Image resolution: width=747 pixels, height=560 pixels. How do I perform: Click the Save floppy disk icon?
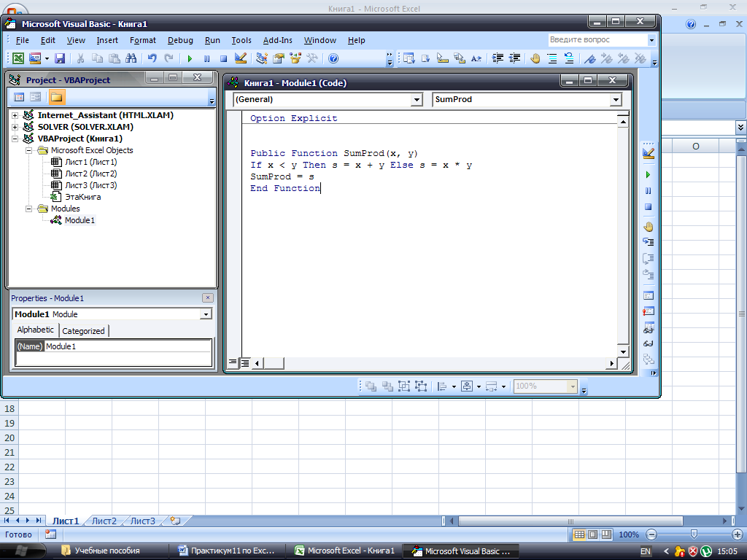(60, 58)
